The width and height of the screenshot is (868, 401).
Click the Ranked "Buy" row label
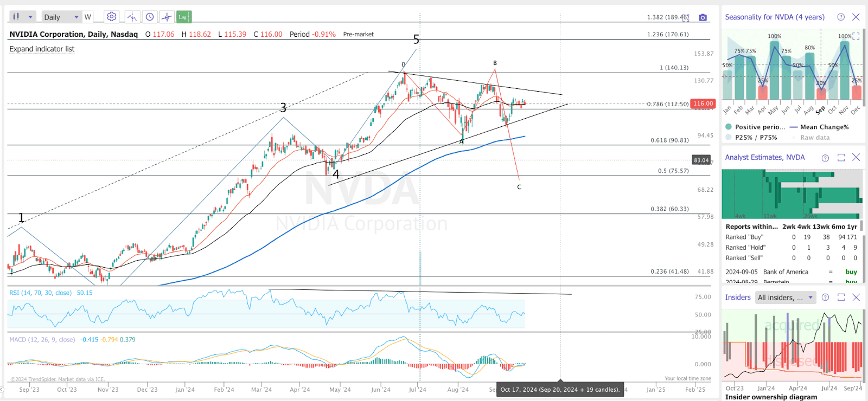pyautogui.click(x=744, y=237)
